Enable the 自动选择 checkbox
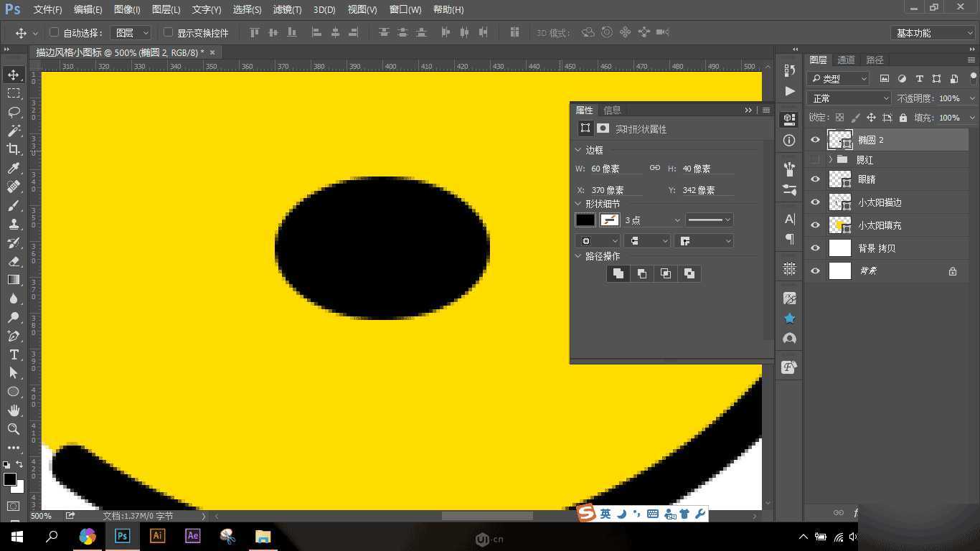 tap(55, 32)
